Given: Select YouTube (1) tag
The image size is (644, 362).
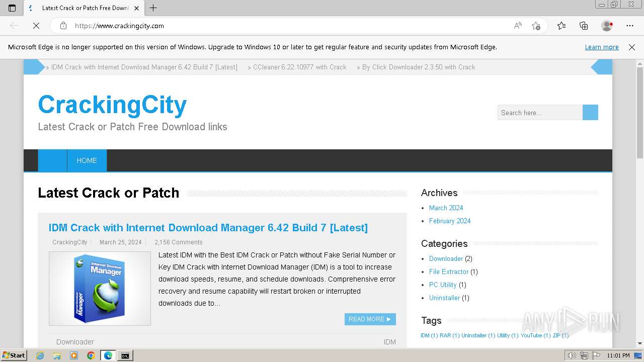Looking at the screenshot, I should (x=535, y=335).
